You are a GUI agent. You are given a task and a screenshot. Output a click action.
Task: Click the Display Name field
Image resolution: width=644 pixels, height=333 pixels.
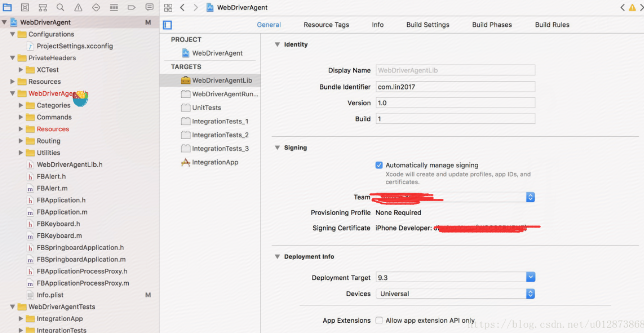coord(455,70)
